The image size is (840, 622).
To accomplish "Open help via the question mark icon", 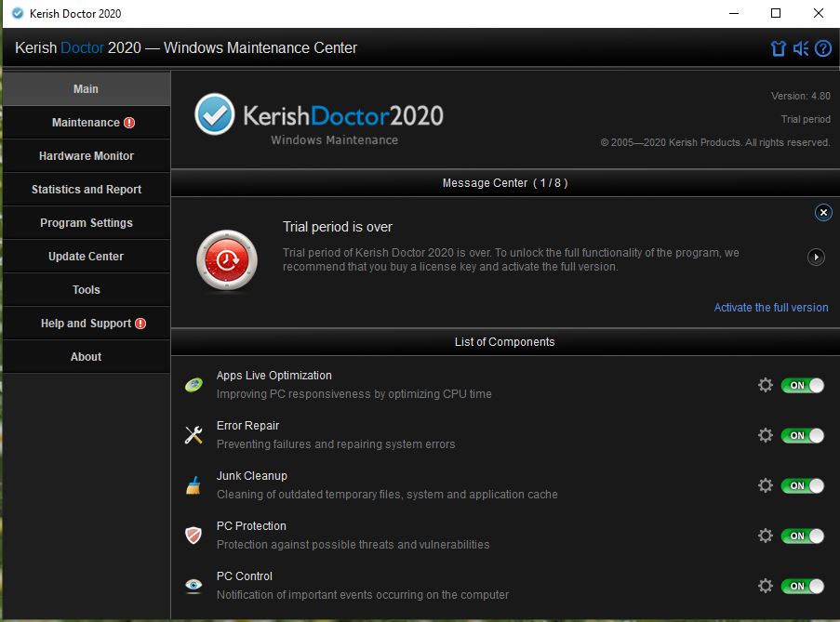I will pos(823,48).
